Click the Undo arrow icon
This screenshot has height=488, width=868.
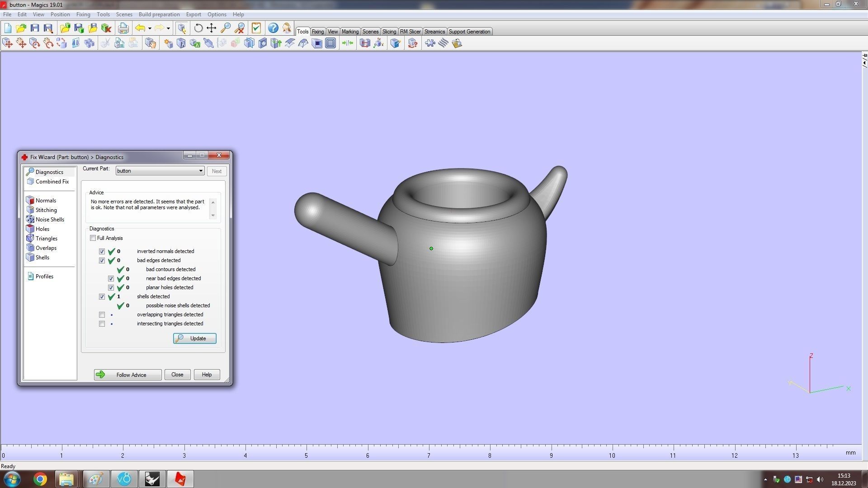pyautogui.click(x=140, y=28)
